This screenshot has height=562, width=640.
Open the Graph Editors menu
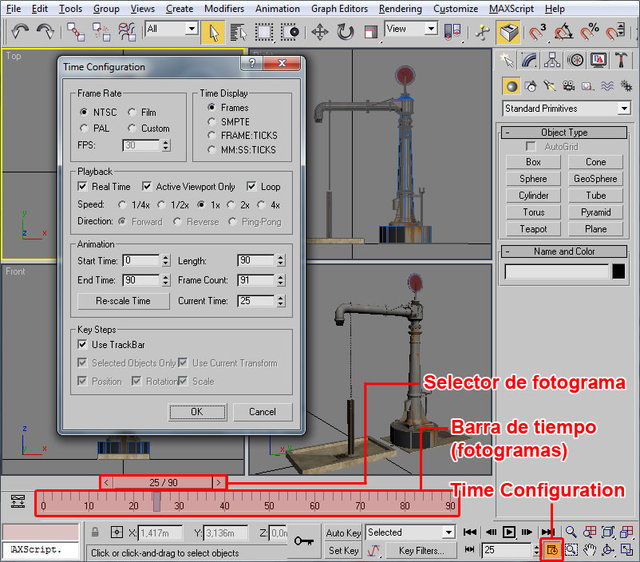click(x=340, y=8)
